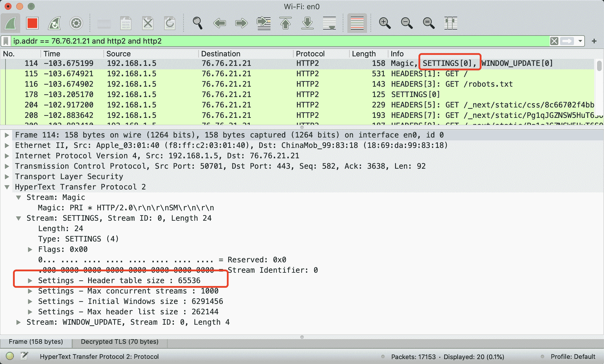
Task: Expand Settings - Header table size entry
Action: 30,281
